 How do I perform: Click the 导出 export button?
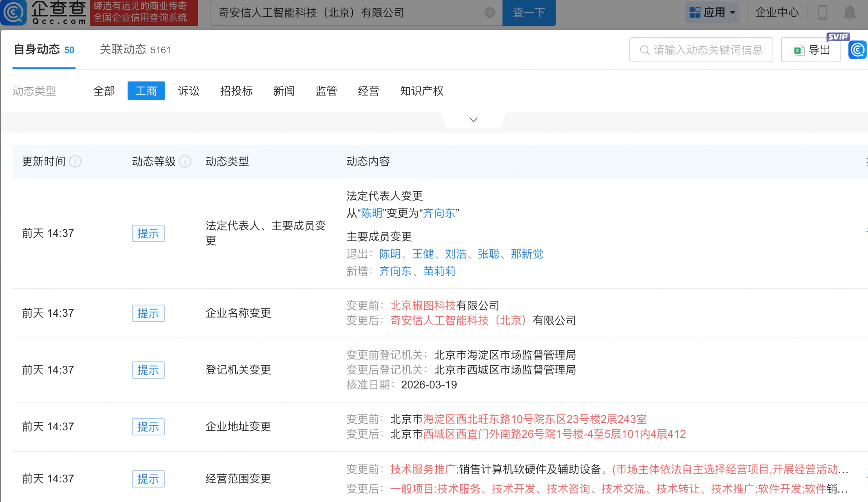(810, 50)
